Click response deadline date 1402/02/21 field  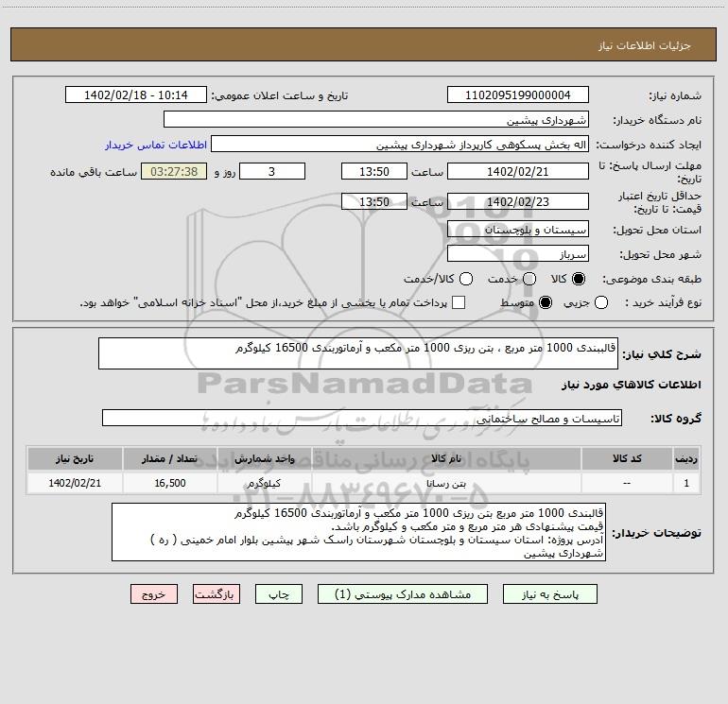pyautogui.click(x=518, y=171)
